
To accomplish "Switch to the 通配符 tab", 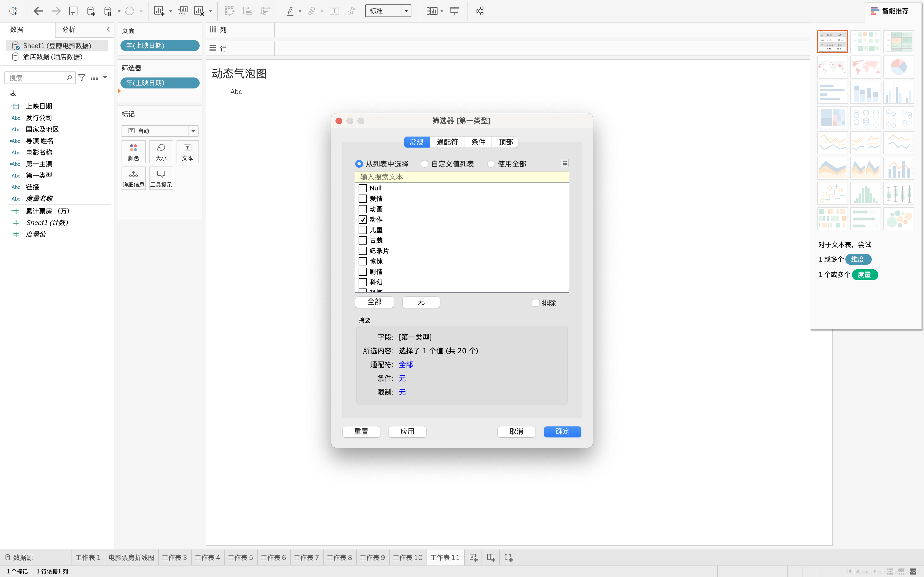I will (x=447, y=142).
